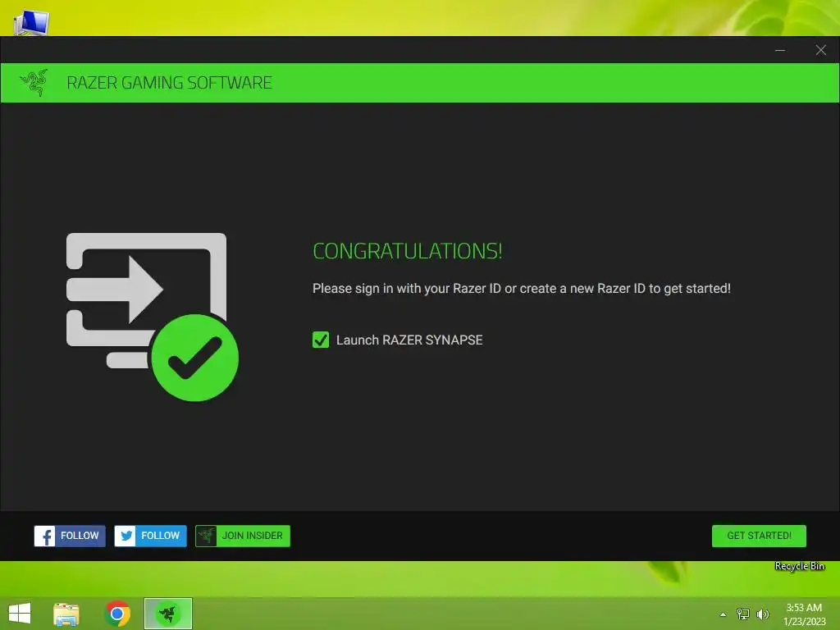Click the CONGRATULATIONS! heading

tap(407, 251)
